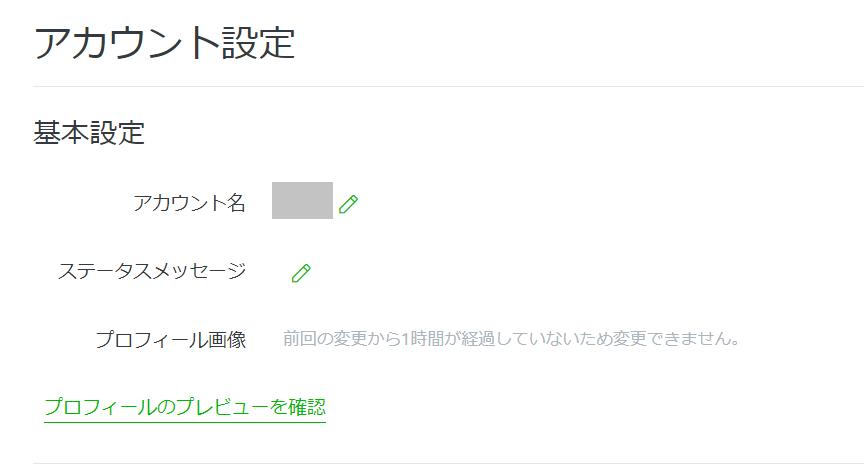Select the アカウント名 field label
This screenshot has height=469, width=864.
pyautogui.click(x=189, y=203)
